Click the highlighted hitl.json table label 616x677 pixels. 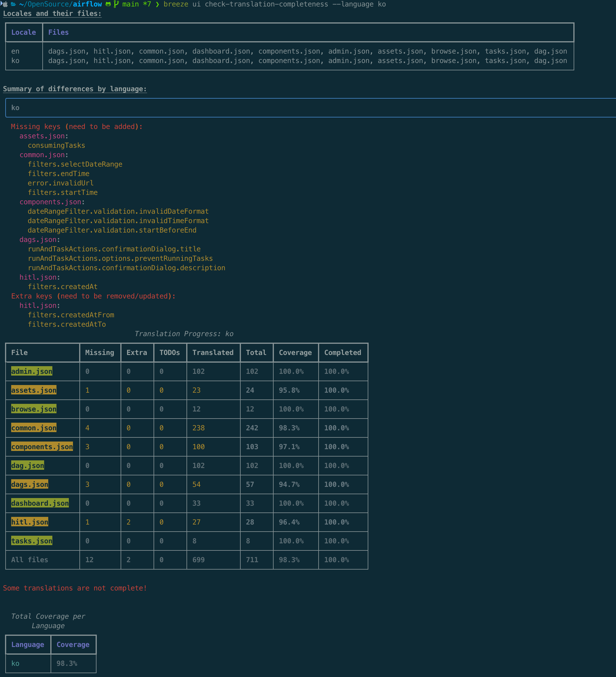[x=29, y=522]
